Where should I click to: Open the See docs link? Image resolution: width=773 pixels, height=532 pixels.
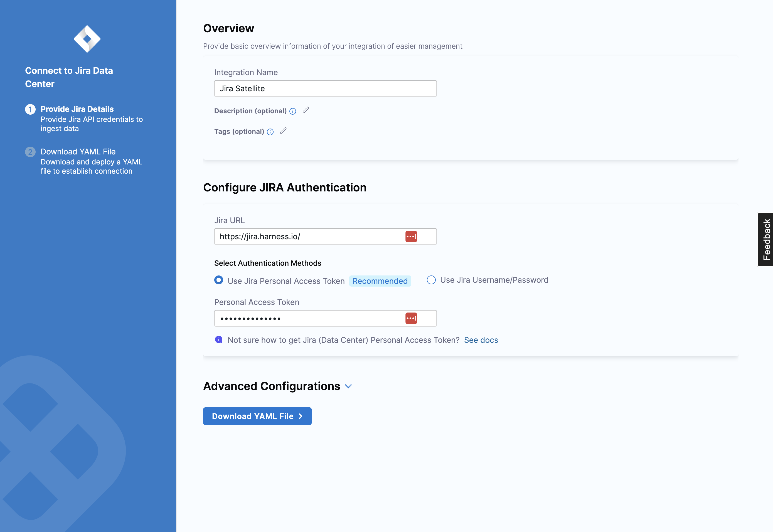481,340
